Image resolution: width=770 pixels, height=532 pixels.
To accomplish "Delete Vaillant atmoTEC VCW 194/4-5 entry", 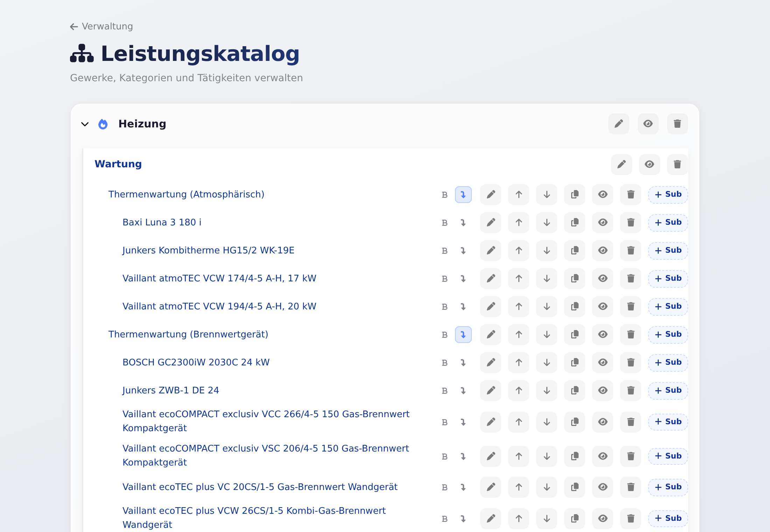I will (x=631, y=307).
